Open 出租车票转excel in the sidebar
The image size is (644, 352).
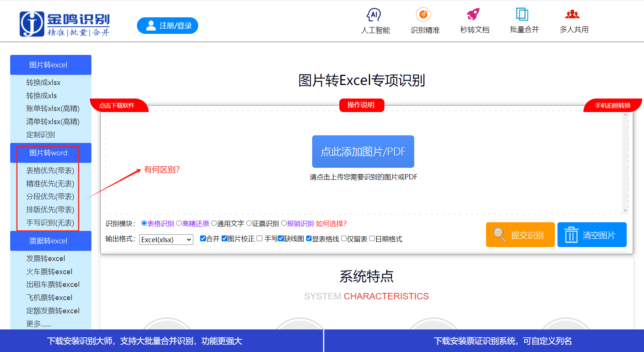(x=53, y=284)
